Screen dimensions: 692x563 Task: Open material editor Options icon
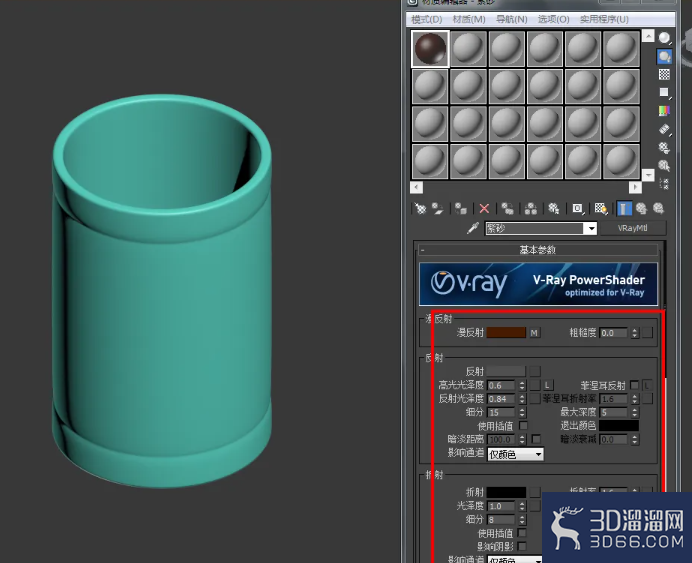[664, 147]
